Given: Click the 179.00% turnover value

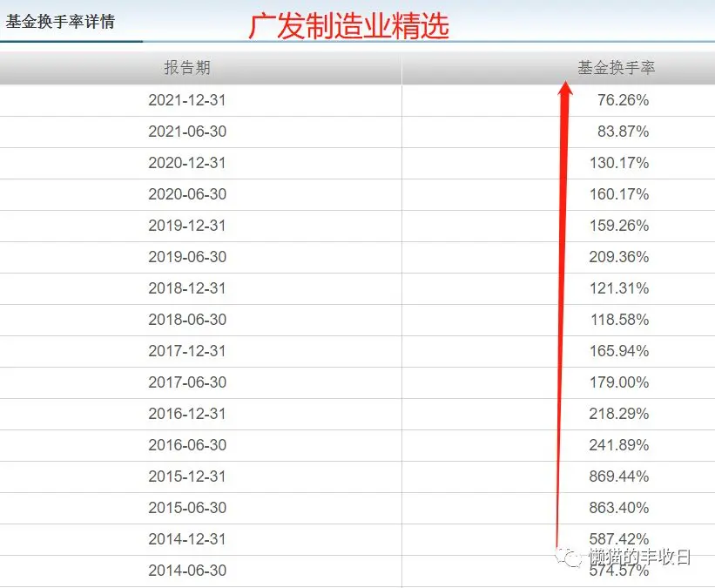Looking at the screenshot, I should (x=619, y=382).
